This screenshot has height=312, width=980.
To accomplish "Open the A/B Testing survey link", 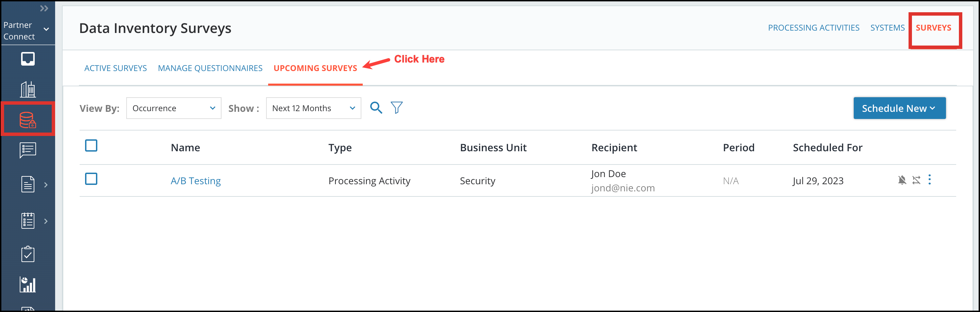I will coord(196,181).
